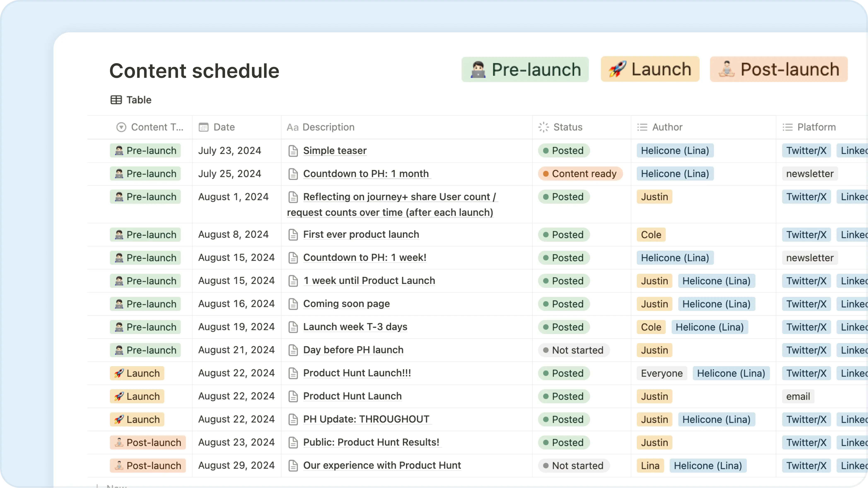
Task: Open 1 week until Product Launch page
Action: click(369, 281)
